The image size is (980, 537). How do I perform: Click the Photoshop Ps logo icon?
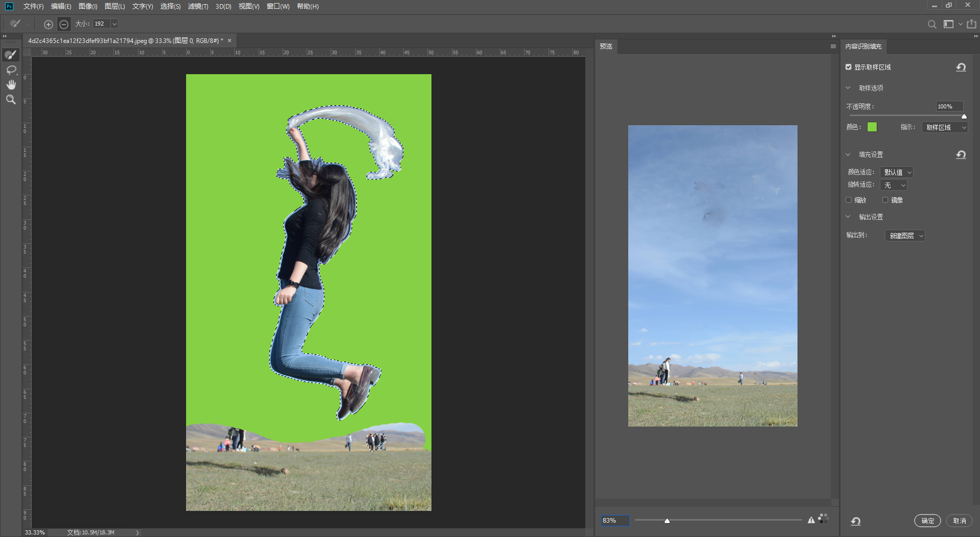point(9,6)
